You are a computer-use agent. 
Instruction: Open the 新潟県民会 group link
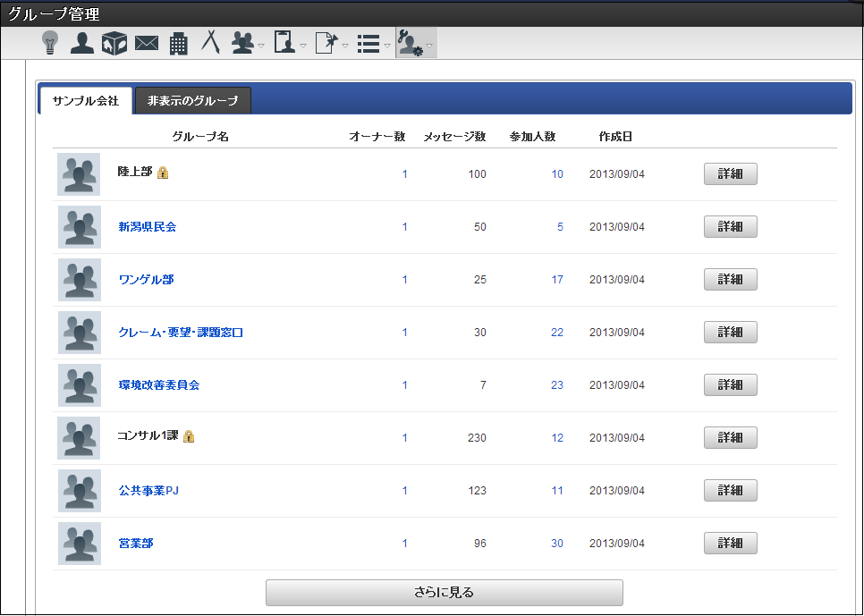pyautogui.click(x=148, y=227)
